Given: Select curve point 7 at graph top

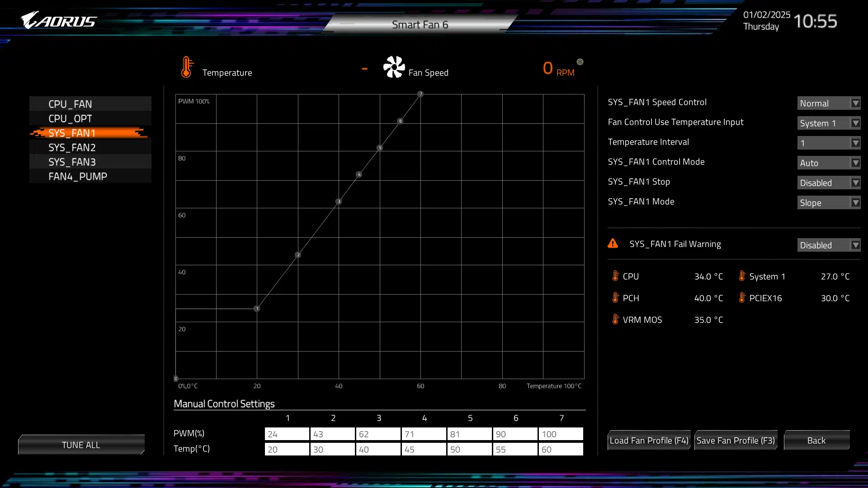Looking at the screenshot, I should 420,94.
